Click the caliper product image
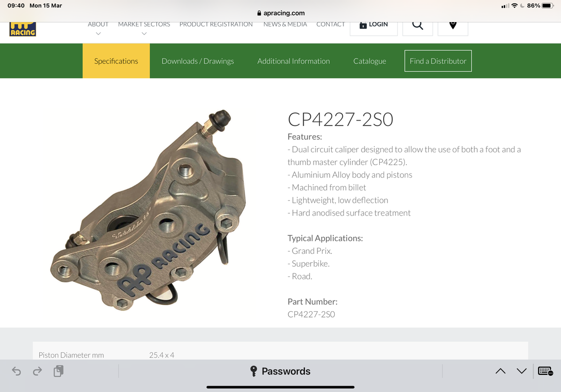Screen dimensions: 561x392 click(148, 210)
